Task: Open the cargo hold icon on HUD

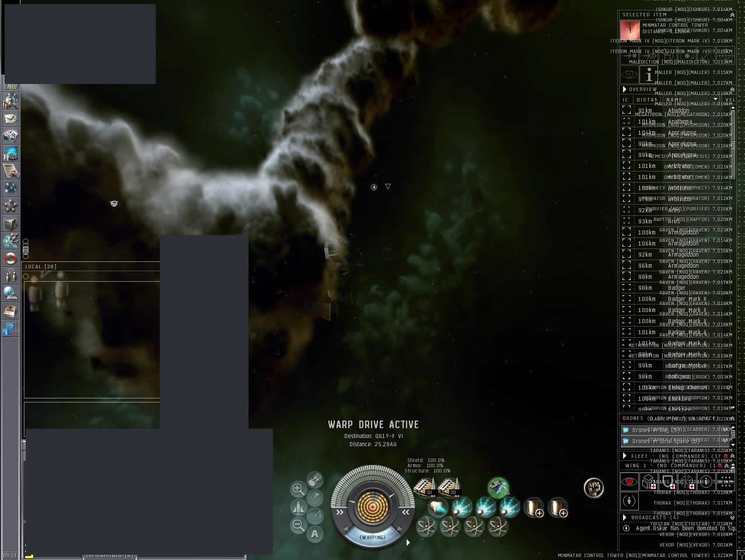Action: click(315, 480)
